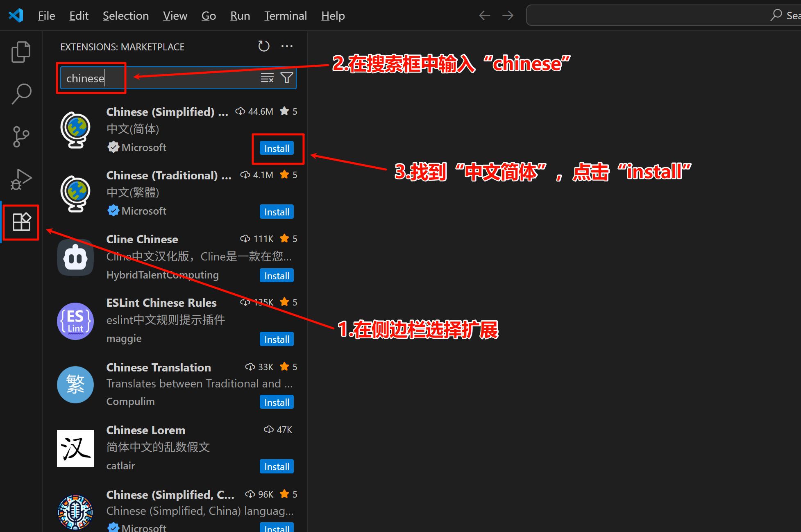Clear extensions search results icon
The image size is (801, 532).
[267, 78]
